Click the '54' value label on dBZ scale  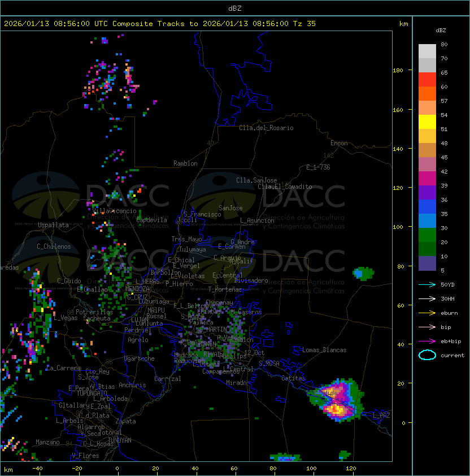tap(444, 115)
